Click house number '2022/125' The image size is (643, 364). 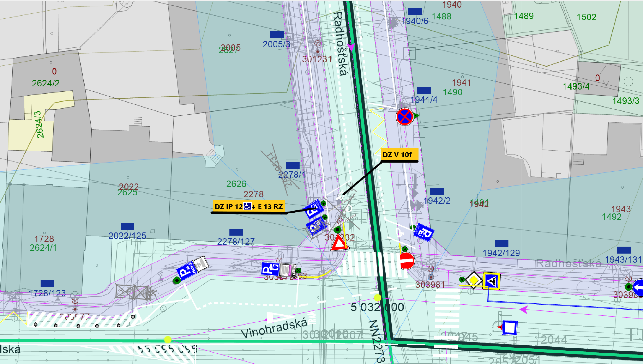(127, 236)
